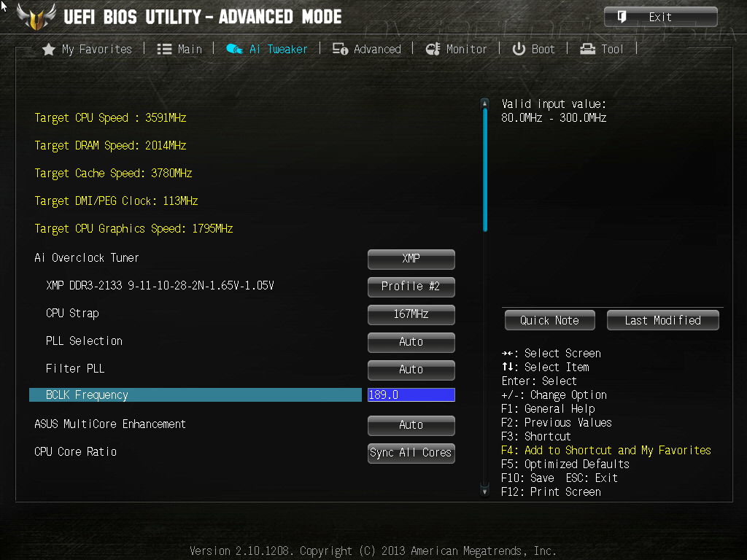Click the Last Modified button
The width and height of the screenshot is (747, 560).
(662, 320)
